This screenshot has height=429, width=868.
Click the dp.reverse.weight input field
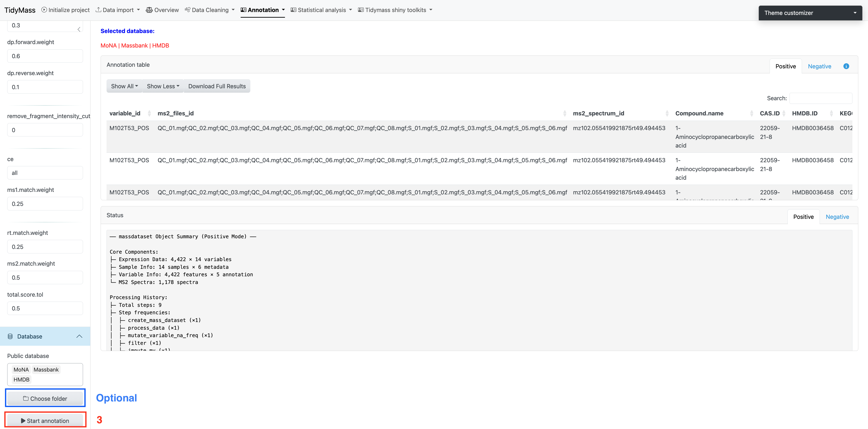click(45, 87)
